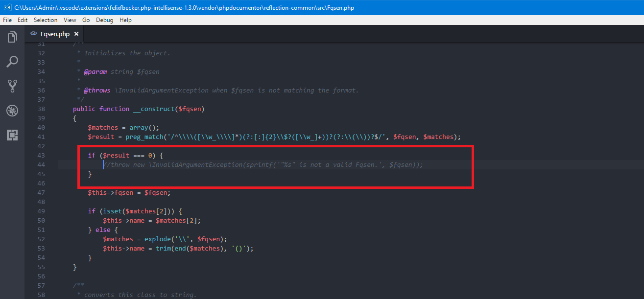Open the Go menu
The height and width of the screenshot is (299, 644).
[x=86, y=20]
